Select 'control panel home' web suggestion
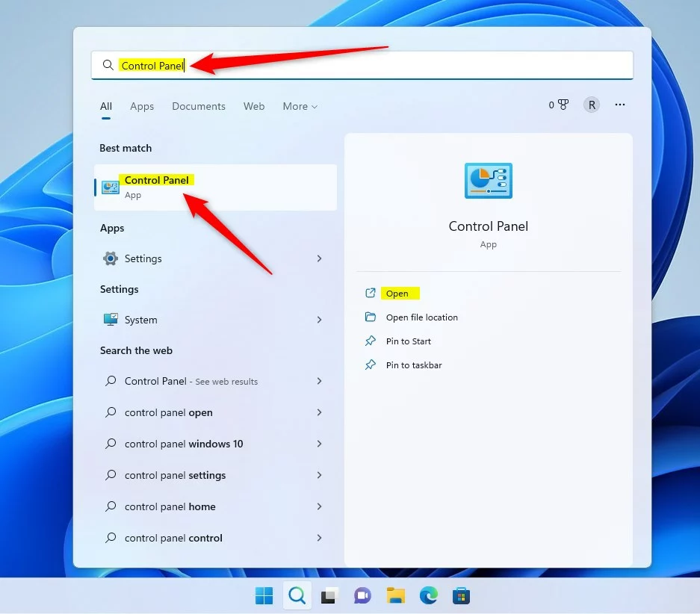 [215, 506]
